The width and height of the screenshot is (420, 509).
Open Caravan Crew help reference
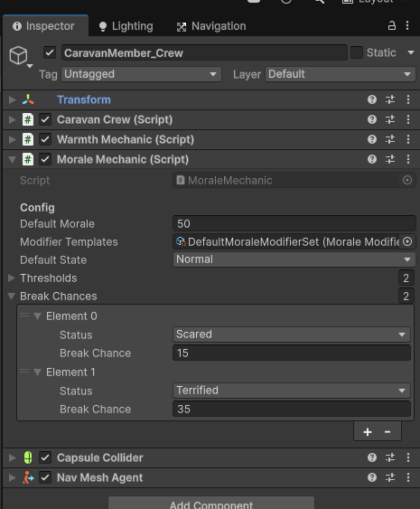pyautogui.click(x=372, y=119)
